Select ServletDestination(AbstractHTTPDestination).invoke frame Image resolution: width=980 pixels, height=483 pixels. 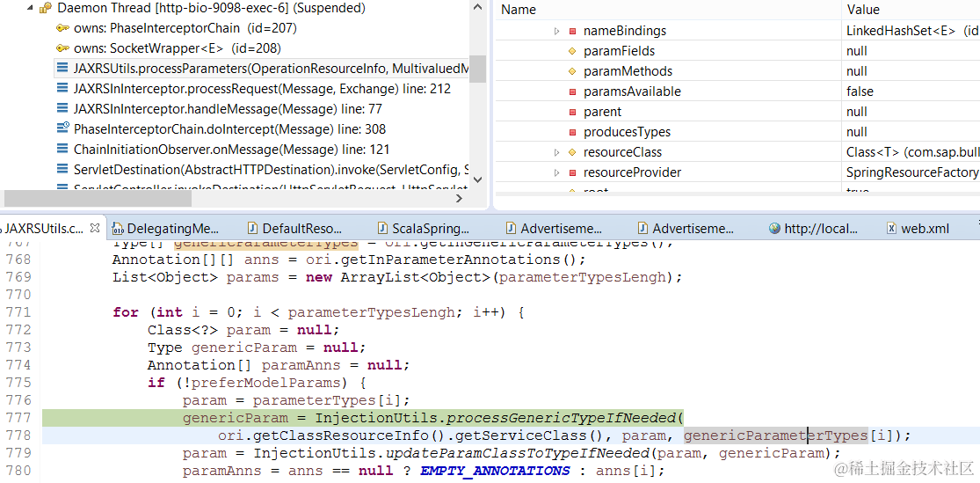click(271, 170)
